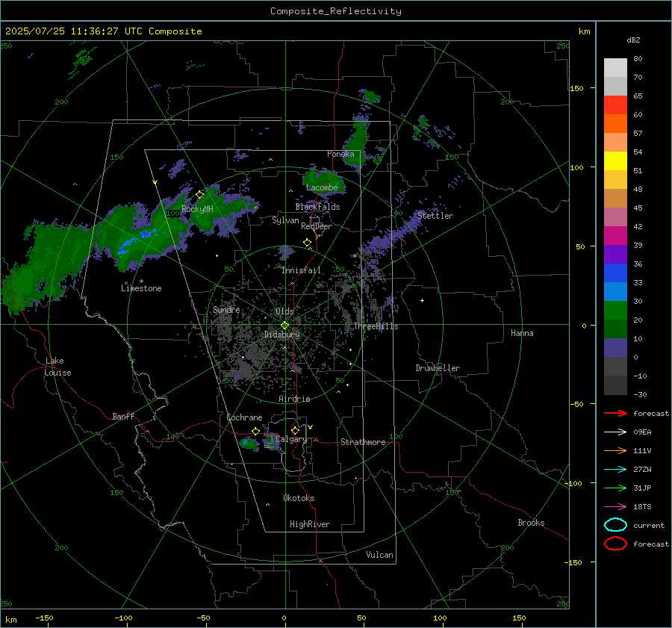
Task: Click the Hanna city label
Action: click(x=522, y=333)
